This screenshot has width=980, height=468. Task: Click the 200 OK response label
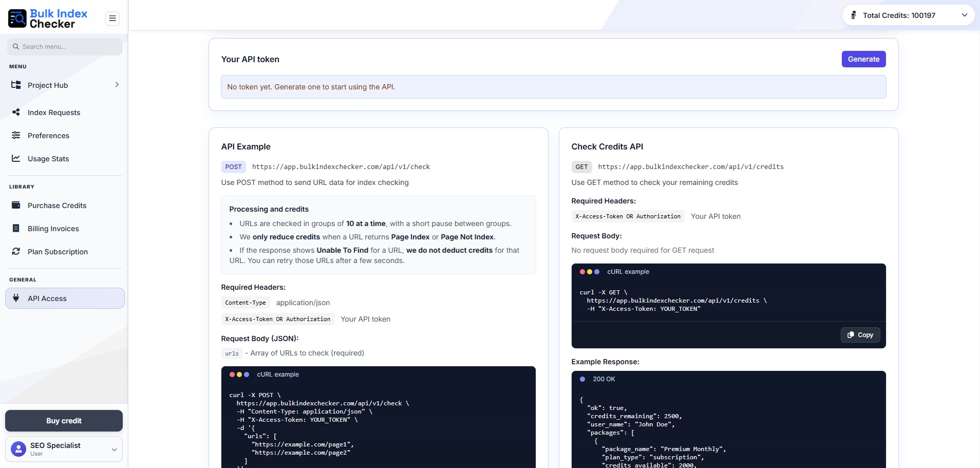[604, 379]
